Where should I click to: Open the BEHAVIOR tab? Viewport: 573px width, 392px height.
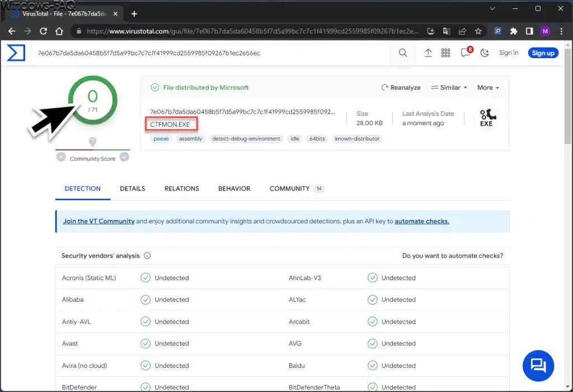pyautogui.click(x=234, y=188)
